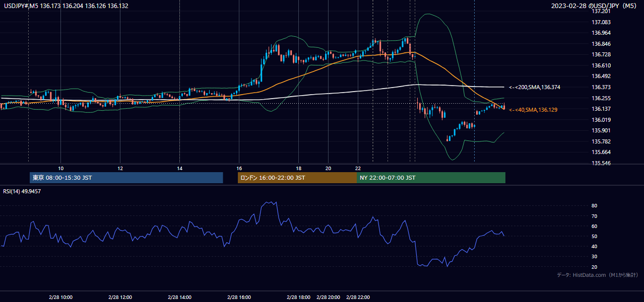This screenshot has width=644, height=302.
Task: Click price axis value 137.201
Action: pyautogui.click(x=601, y=11)
